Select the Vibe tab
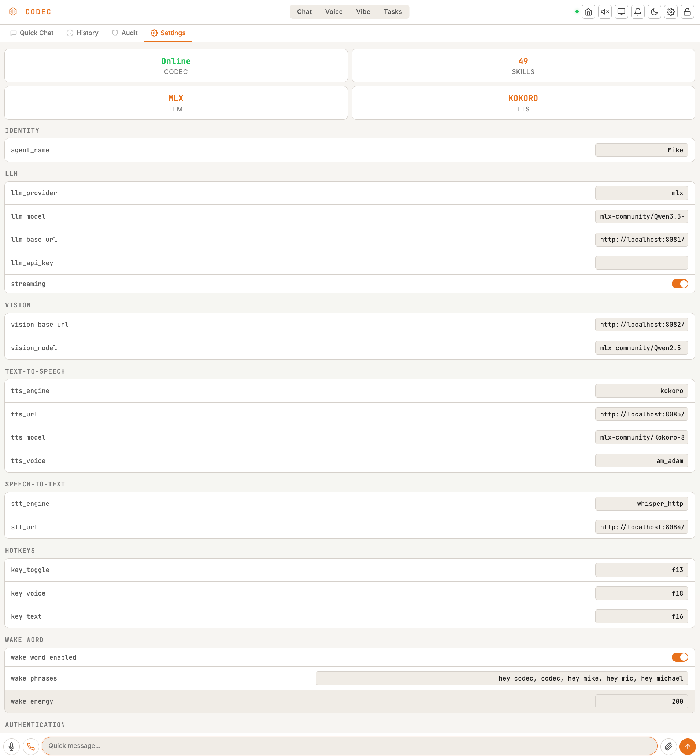The image size is (700, 756). coord(363,12)
